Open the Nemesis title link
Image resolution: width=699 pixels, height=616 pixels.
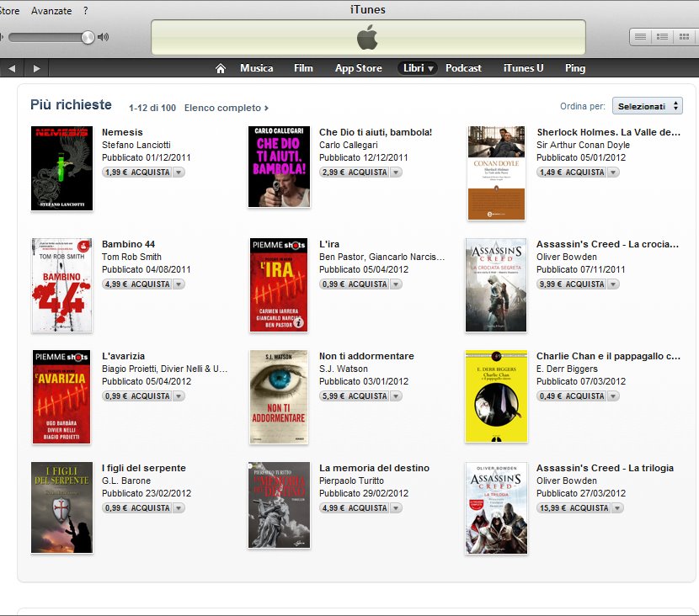122,132
